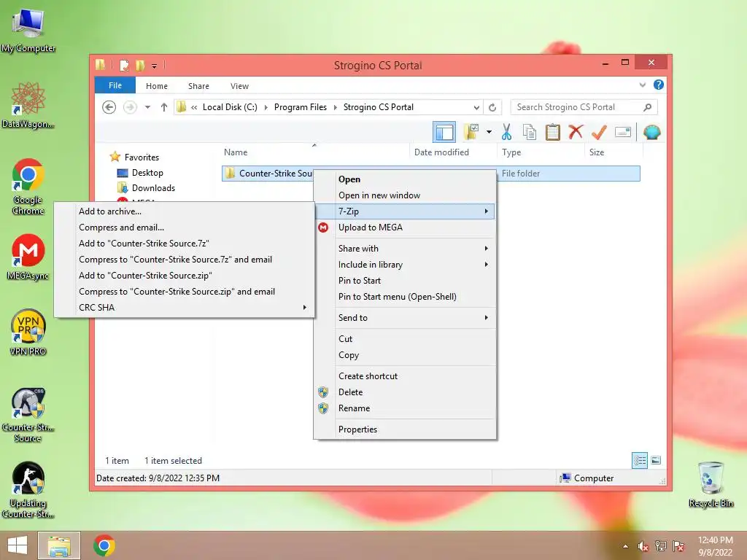
Task: Choose Compress to "Counter-Strike Source.7z" and email
Action: pyautogui.click(x=184, y=260)
